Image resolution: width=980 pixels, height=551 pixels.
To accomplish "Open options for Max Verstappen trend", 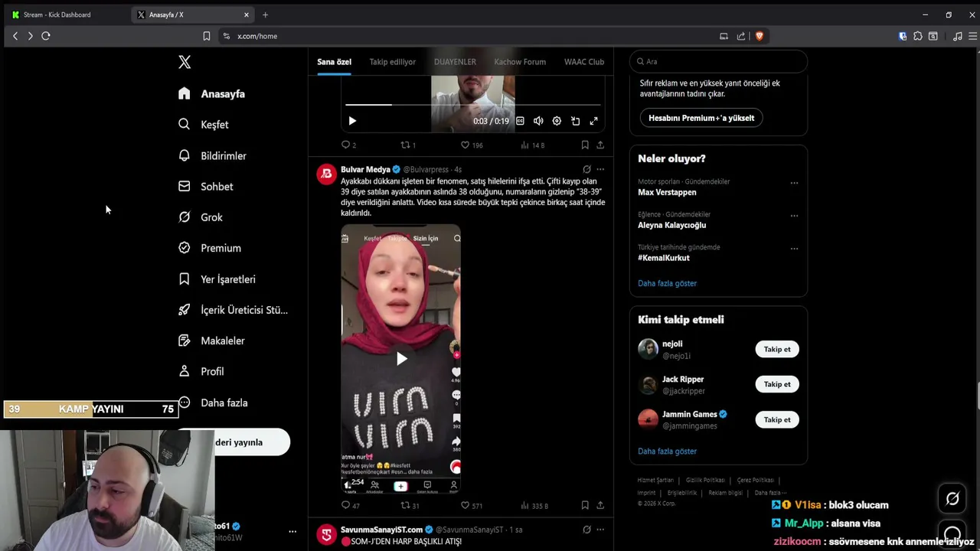I will click(794, 183).
